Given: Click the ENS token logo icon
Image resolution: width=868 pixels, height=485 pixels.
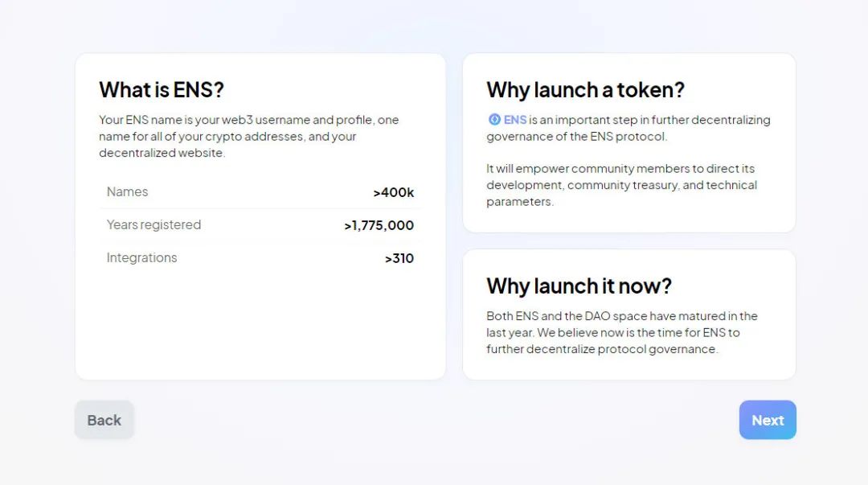Looking at the screenshot, I should click(x=494, y=120).
